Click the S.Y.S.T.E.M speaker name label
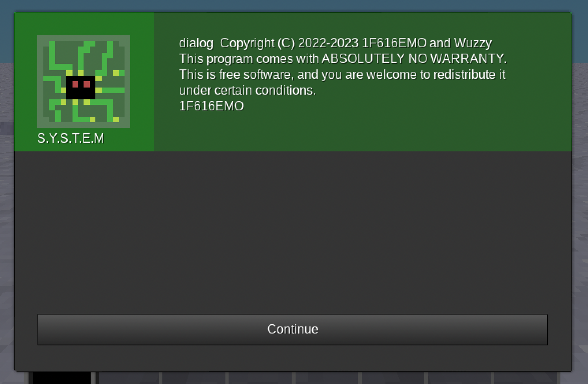588x384 pixels. [71, 138]
